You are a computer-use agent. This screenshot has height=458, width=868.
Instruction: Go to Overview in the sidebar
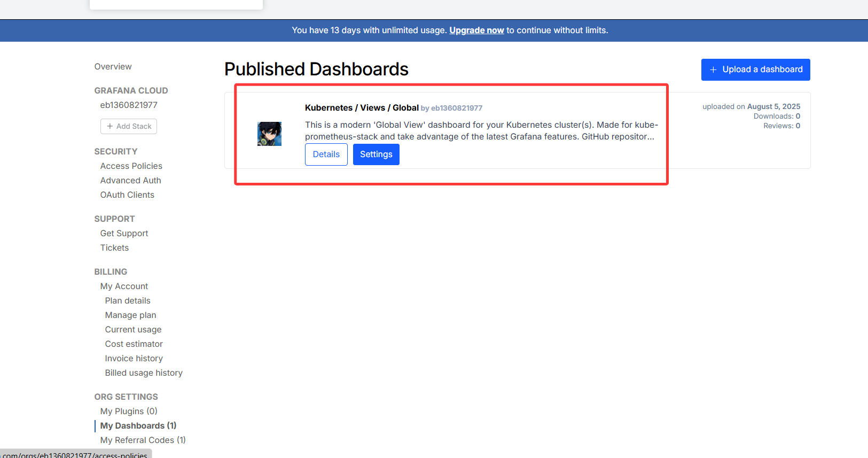(113, 67)
